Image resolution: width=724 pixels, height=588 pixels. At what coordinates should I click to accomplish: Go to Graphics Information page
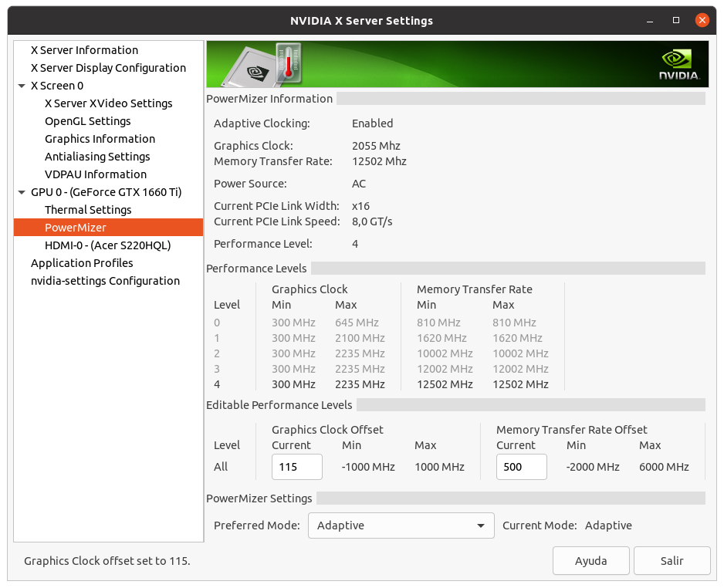pos(100,139)
